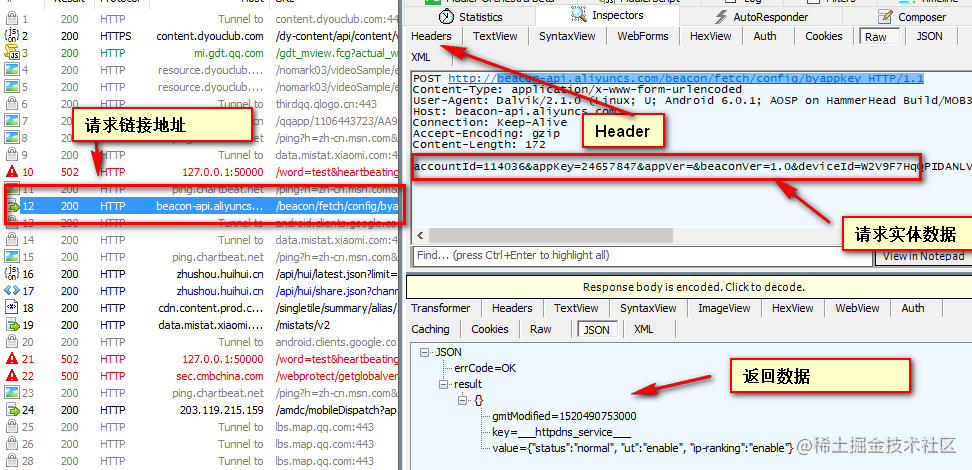
Task: Click the document icon of session 18
Action: [12, 308]
